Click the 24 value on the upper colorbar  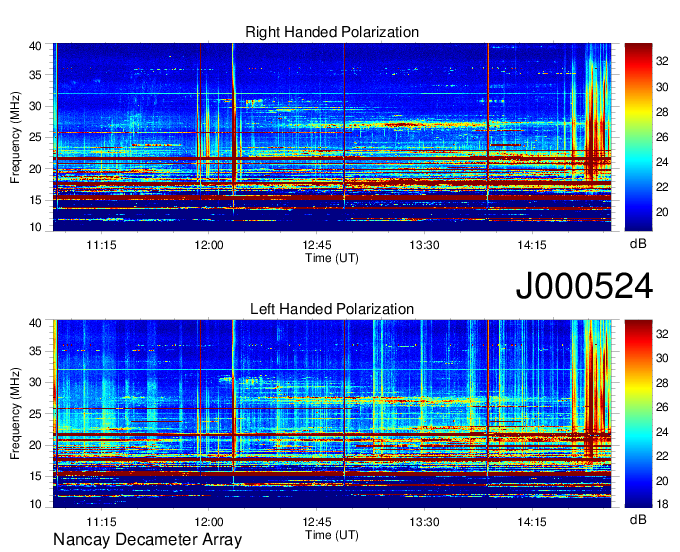[662, 162]
